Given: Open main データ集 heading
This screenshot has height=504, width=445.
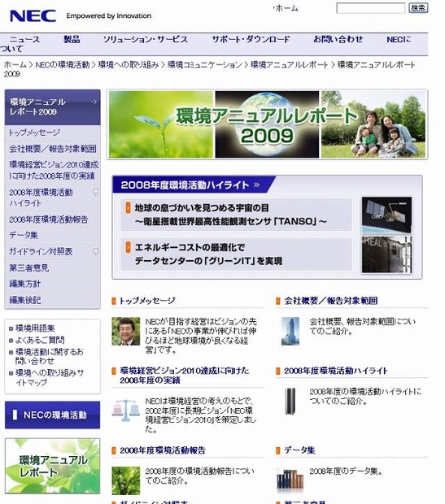Looking at the screenshot, I should [299, 450].
